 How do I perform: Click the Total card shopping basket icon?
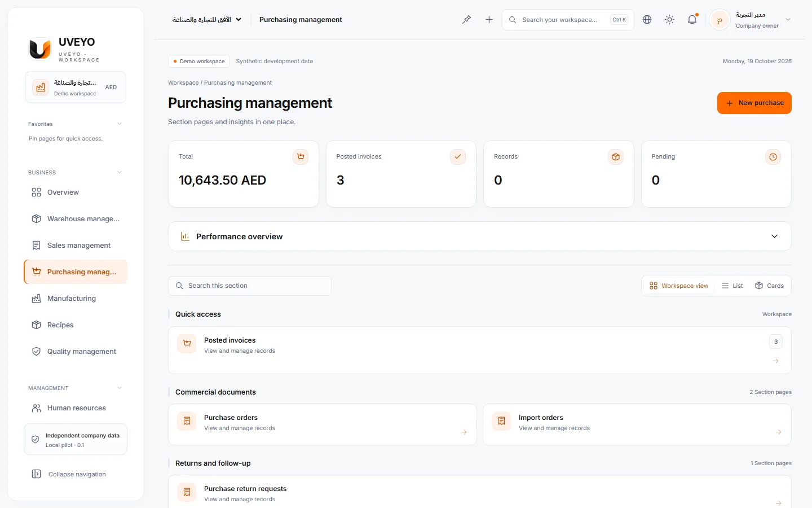coord(301,157)
